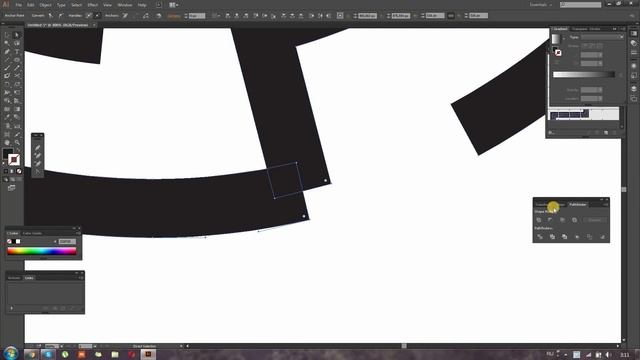This screenshot has height=360, width=640.
Task: Click Unite shape mode in Pathfinder
Action: [x=539, y=220]
